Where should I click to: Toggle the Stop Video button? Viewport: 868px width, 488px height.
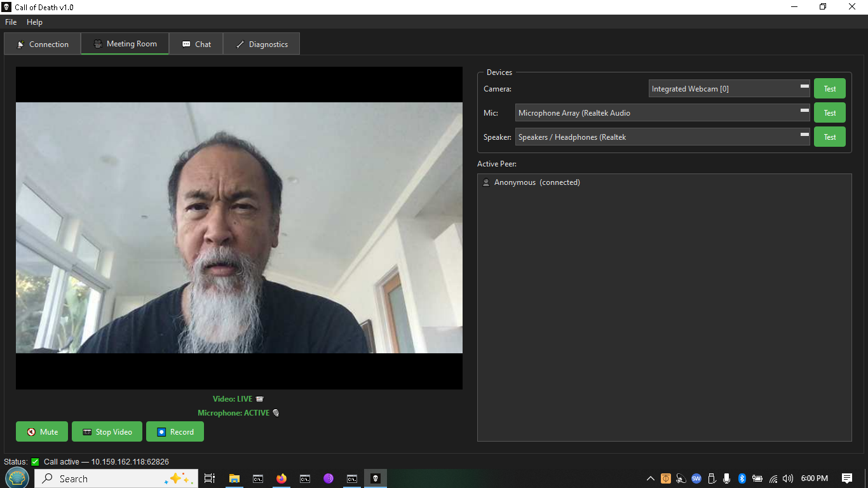107,431
